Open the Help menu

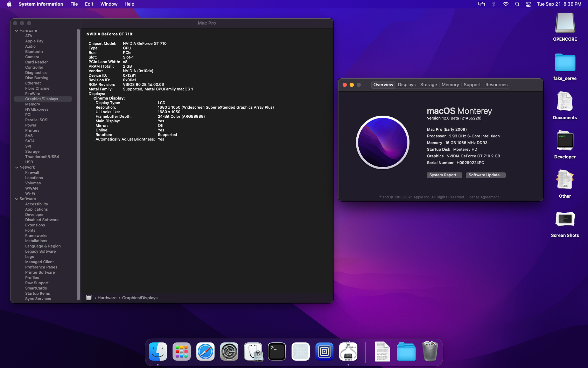129,4
